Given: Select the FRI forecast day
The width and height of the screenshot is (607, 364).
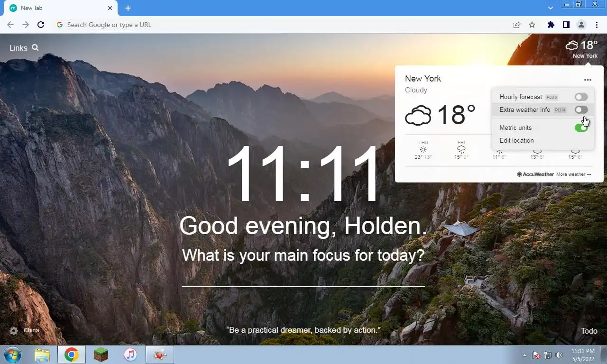Looking at the screenshot, I should coord(461,150).
